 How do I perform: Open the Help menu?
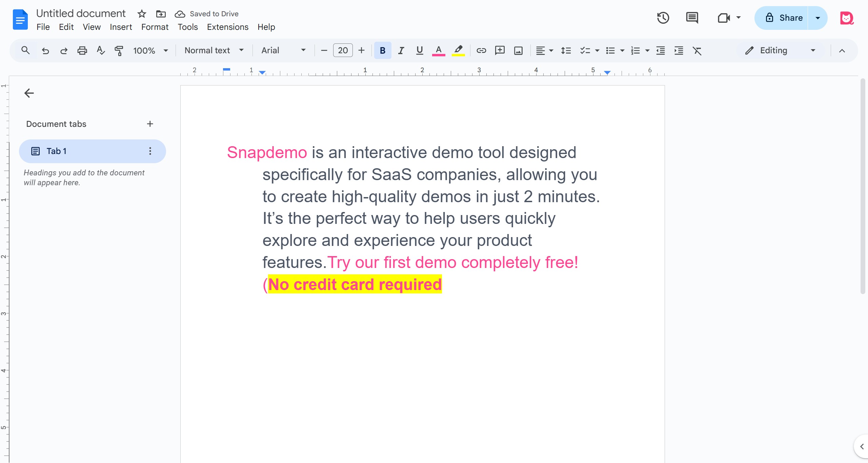pos(266,27)
